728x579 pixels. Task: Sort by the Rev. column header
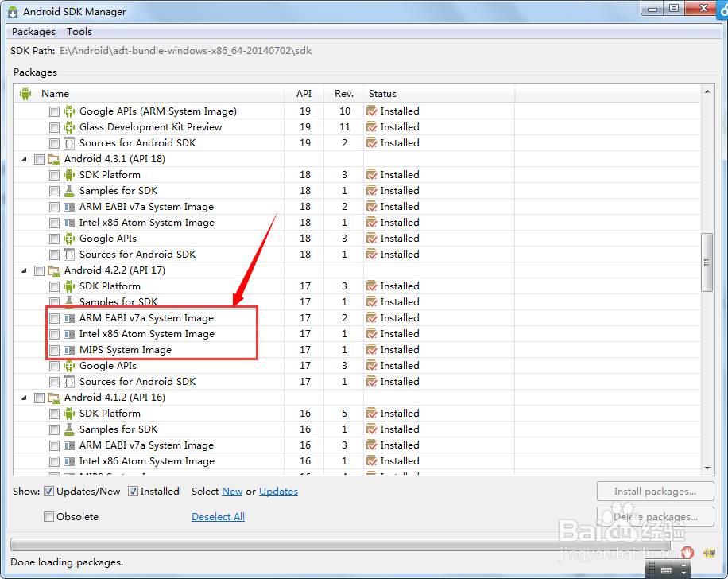pyautogui.click(x=344, y=93)
